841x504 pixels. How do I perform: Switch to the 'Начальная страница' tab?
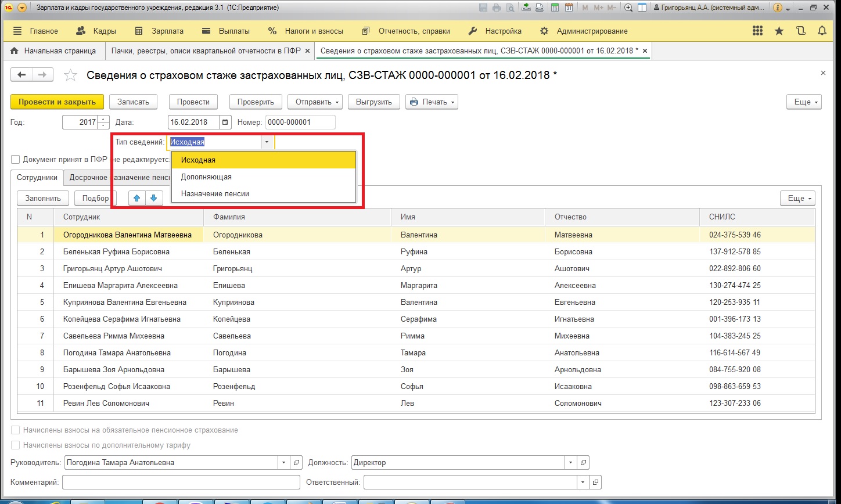pos(53,51)
